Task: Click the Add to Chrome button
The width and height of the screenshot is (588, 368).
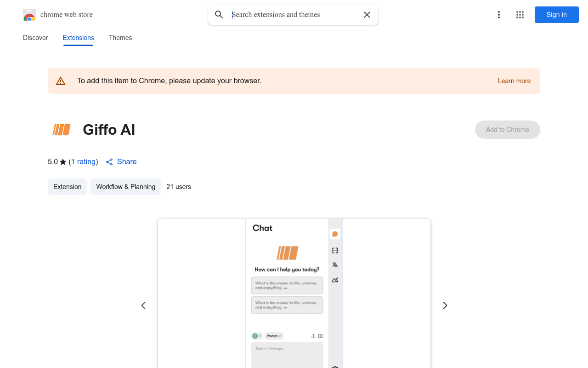Action: 507,130
